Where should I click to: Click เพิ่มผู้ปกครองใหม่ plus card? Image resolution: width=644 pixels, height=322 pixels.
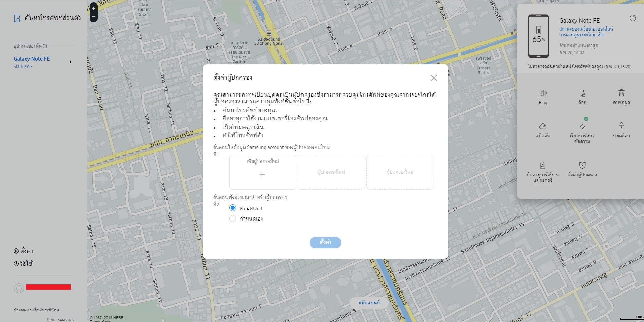pyautogui.click(x=262, y=172)
